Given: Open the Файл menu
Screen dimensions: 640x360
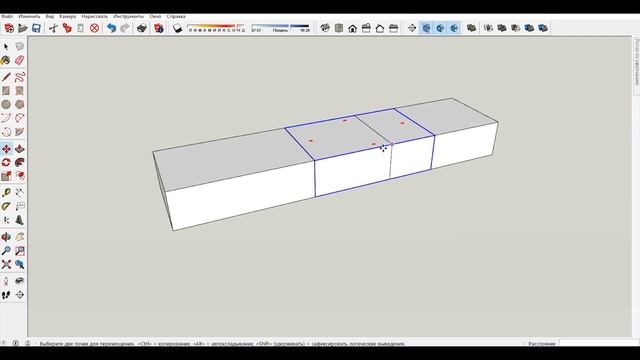Looking at the screenshot, I should click(x=7, y=16).
